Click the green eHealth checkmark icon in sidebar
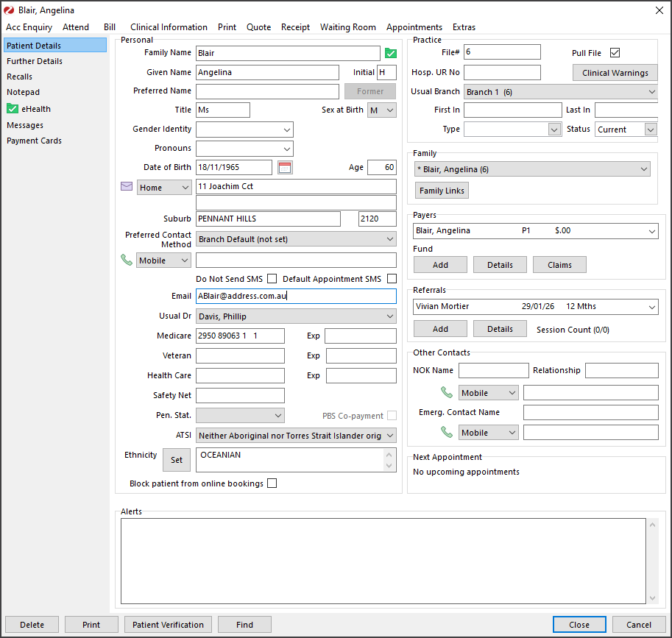 click(12, 109)
